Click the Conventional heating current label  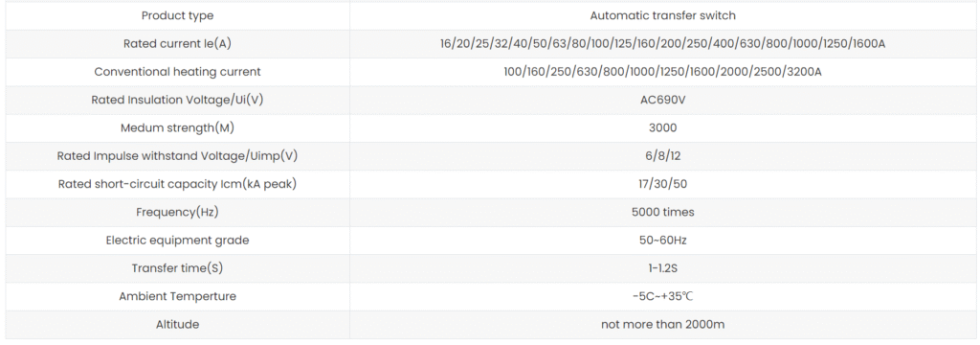tap(177, 72)
